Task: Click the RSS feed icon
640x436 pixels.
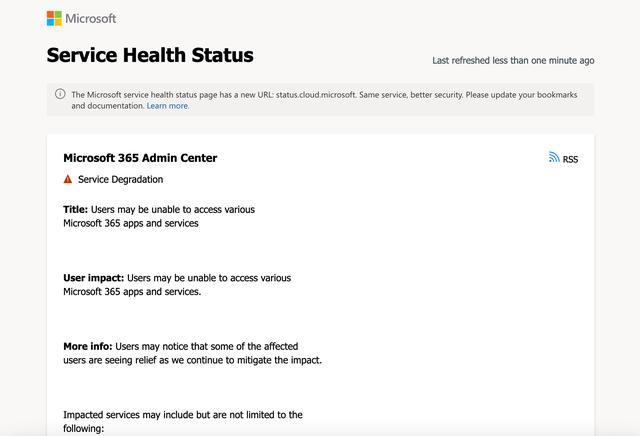Action: (554, 158)
